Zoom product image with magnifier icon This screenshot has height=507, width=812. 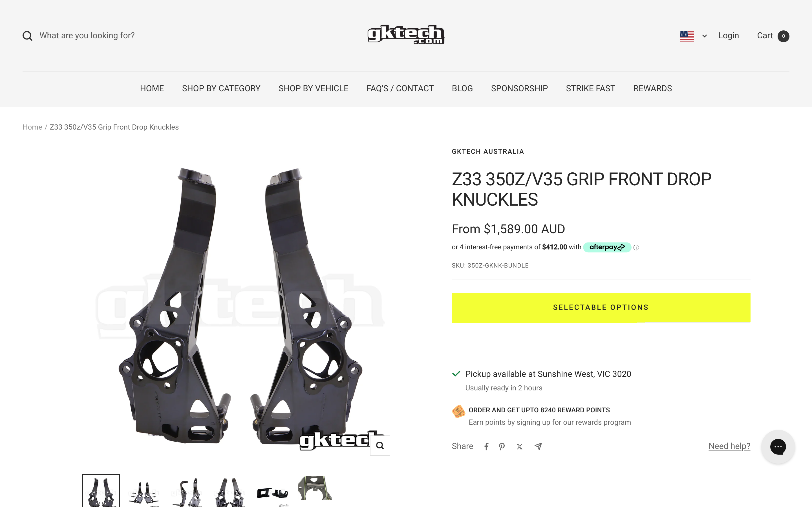point(380,445)
